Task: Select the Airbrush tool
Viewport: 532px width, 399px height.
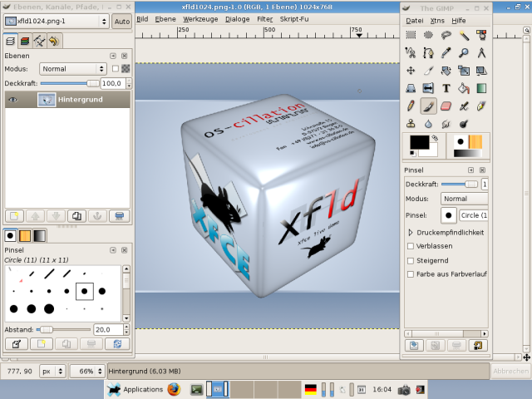Action: tap(464, 106)
